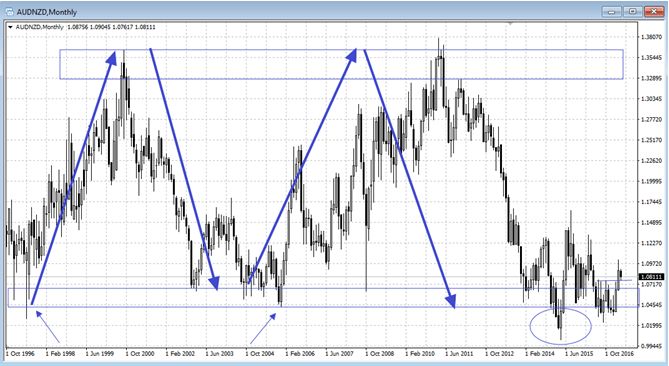Select the lower support rectangle near 1.04545
669x366 pixels.
tap(324, 297)
